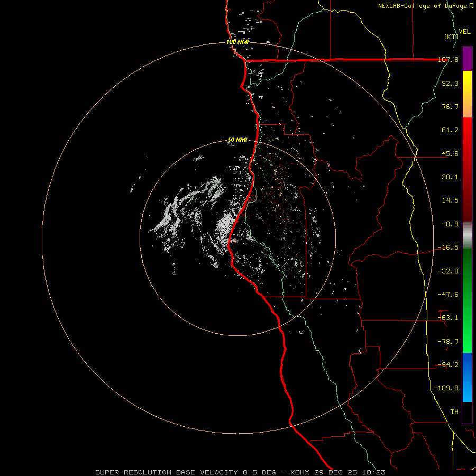Select the 30.1 legend value
Viewport: 476px width, 476px height.
click(x=450, y=177)
